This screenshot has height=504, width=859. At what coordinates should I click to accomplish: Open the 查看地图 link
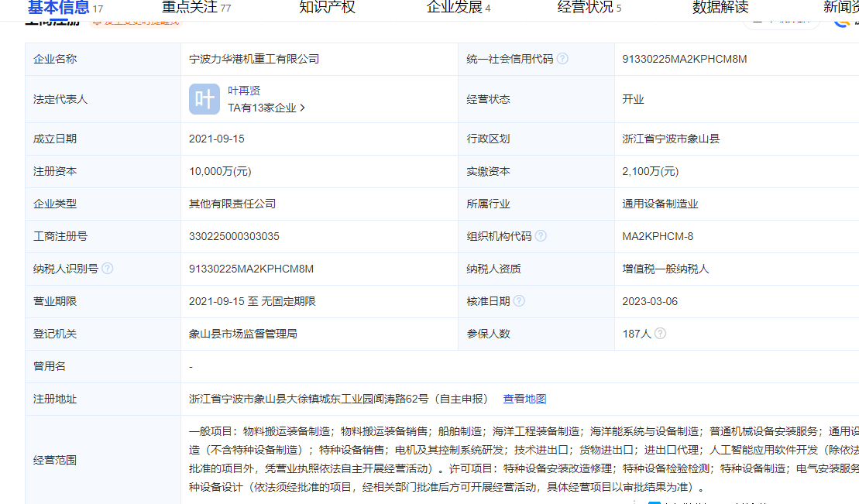pos(524,399)
